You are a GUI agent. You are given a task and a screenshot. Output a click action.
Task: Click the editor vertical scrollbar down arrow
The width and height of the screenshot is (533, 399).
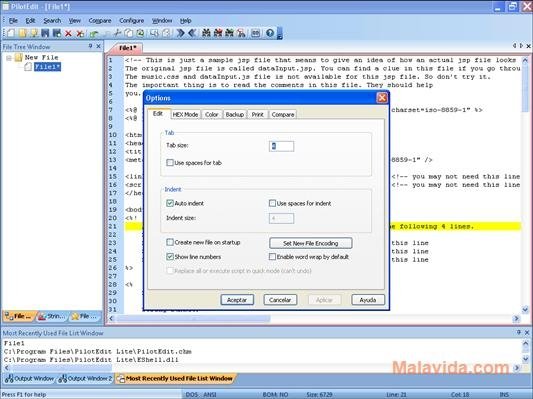[525, 309]
